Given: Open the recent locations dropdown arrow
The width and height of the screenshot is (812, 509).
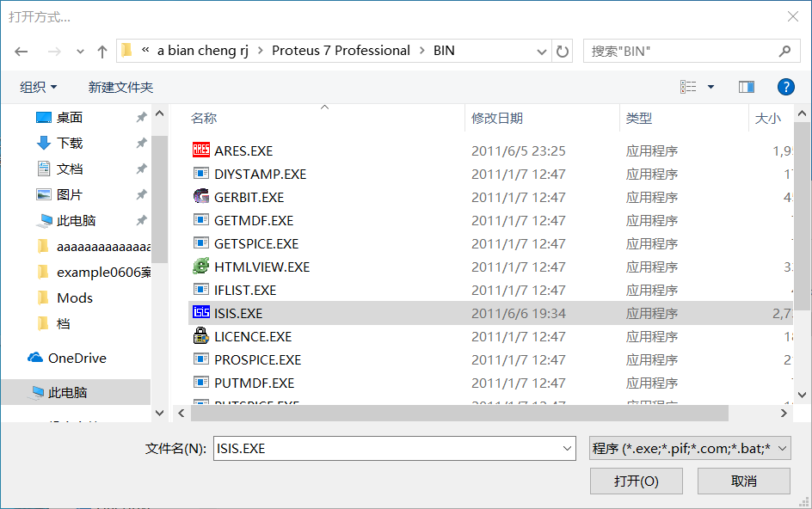Looking at the screenshot, I should (x=80, y=52).
